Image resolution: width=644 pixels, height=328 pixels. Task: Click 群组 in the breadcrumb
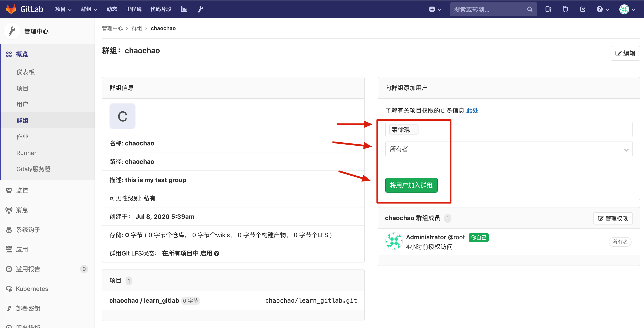coord(137,28)
